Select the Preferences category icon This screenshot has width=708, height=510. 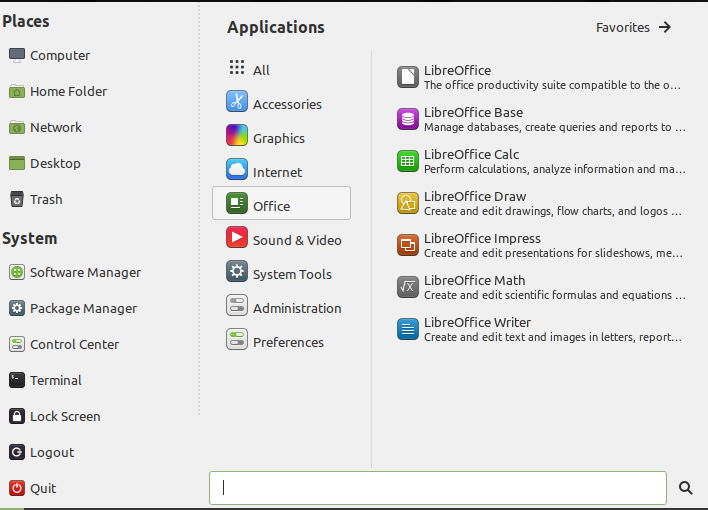(x=237, y=340)
